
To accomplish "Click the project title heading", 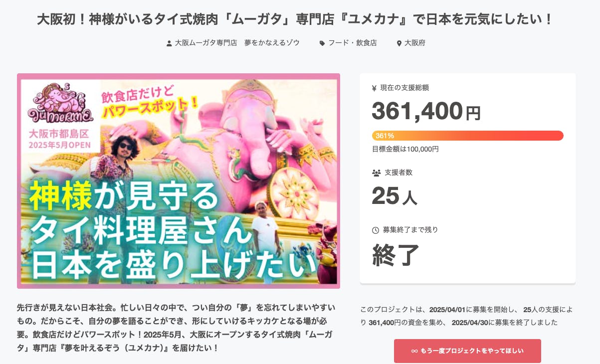I will [x=295, y=19].
